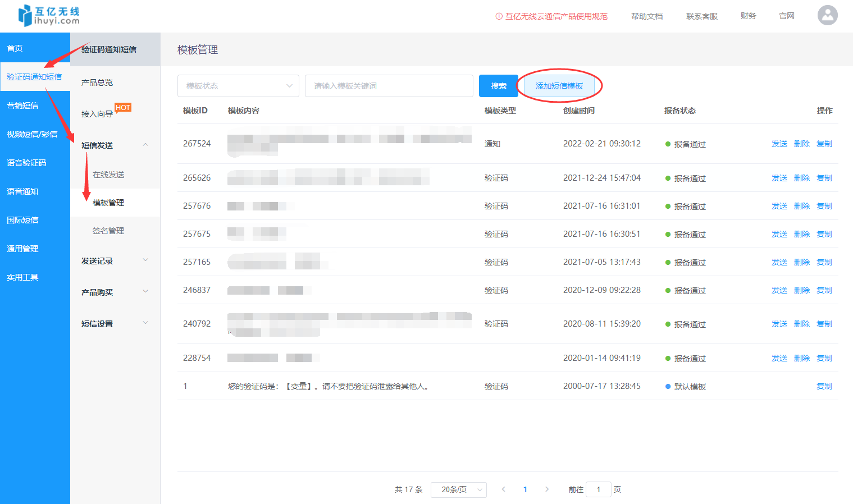Click the 搜索 button
Viewport: 853px width, 504px height.
click(x=498, y=86)
